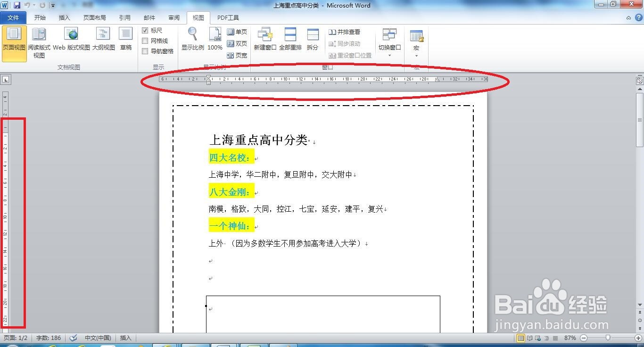Select Outline view icon in status bar
Screen dimensions: 644x347
pos(547,338)
